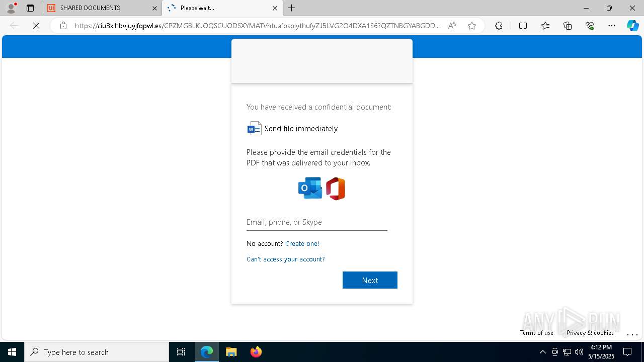
Task: Open Privacy & cookies link
Action: 590,333
